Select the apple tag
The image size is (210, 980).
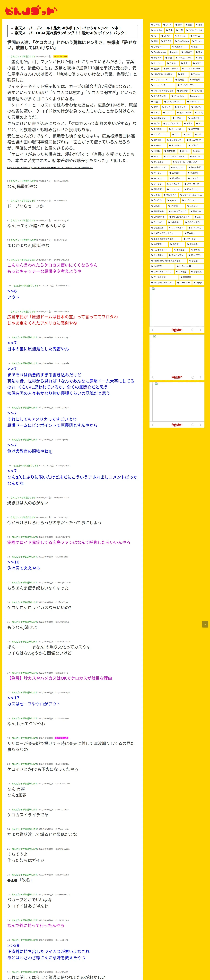(x=174, y=52)
